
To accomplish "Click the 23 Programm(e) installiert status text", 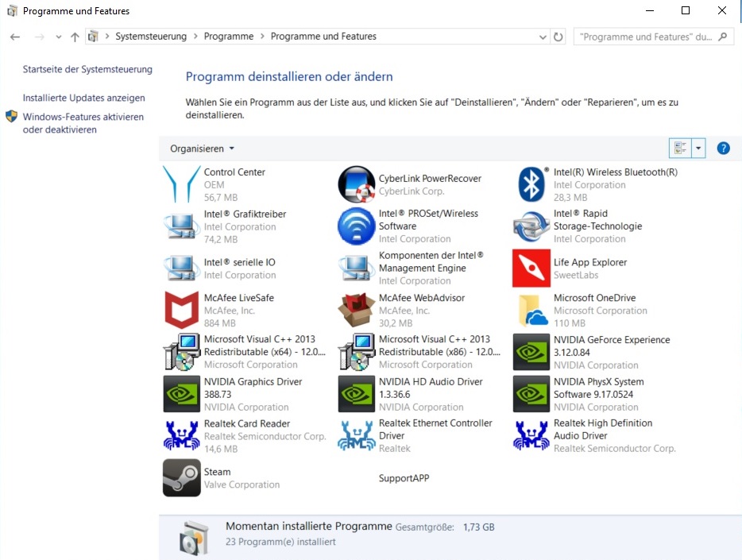I will click(280, 542).
